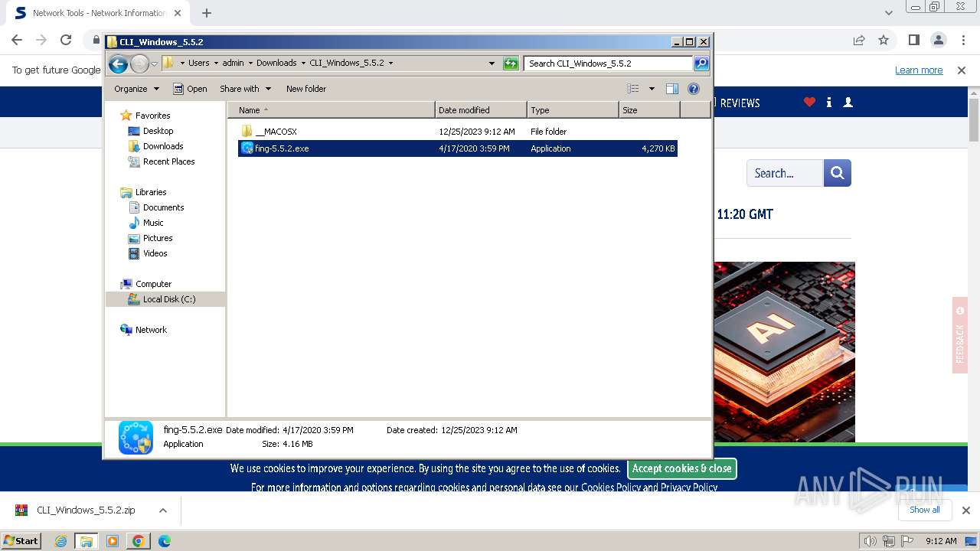The width and height of the screenshot is (980, 551).
Task: Click into the website Search... field
Action: coord(785,173)
